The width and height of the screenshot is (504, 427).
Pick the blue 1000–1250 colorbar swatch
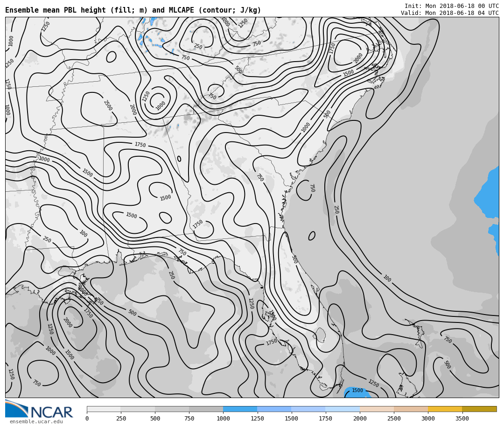pyautogui.click(x=240, y=409)
